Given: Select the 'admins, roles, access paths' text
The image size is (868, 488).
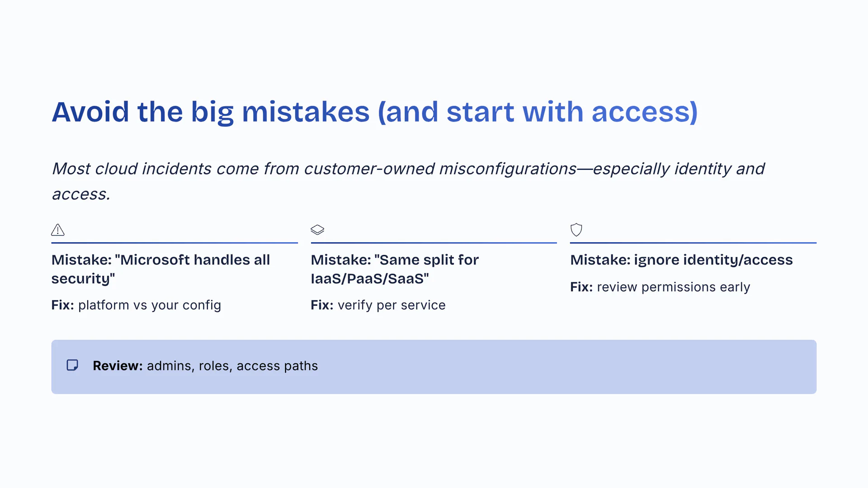Looking at the screenshot, I should pyautogui.click(x=232, y=366).
